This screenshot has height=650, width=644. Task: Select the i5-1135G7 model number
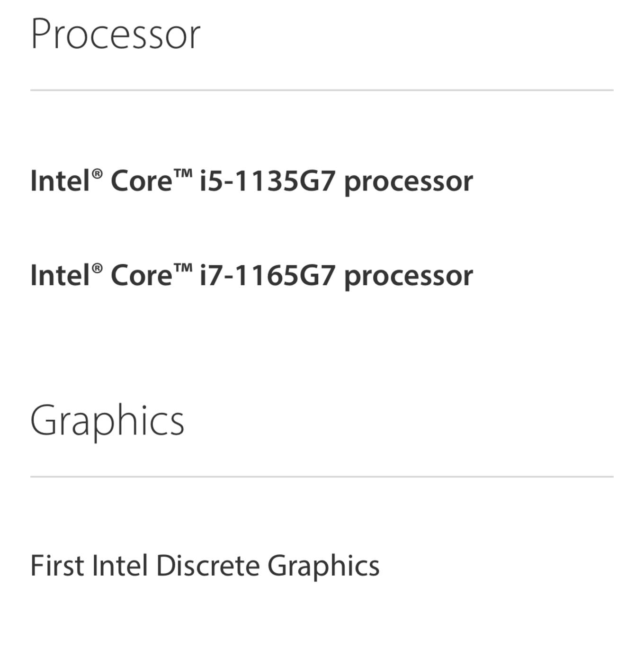tap(268, 181)
